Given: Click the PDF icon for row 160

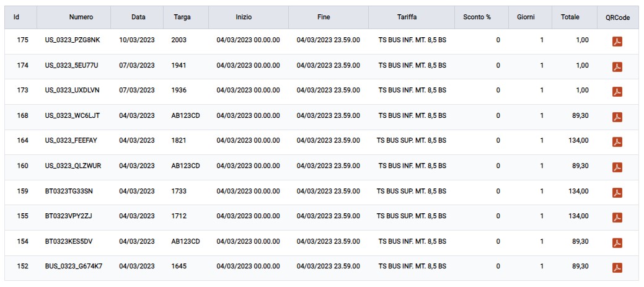Looking at the screenshot, I should point(617,167).
